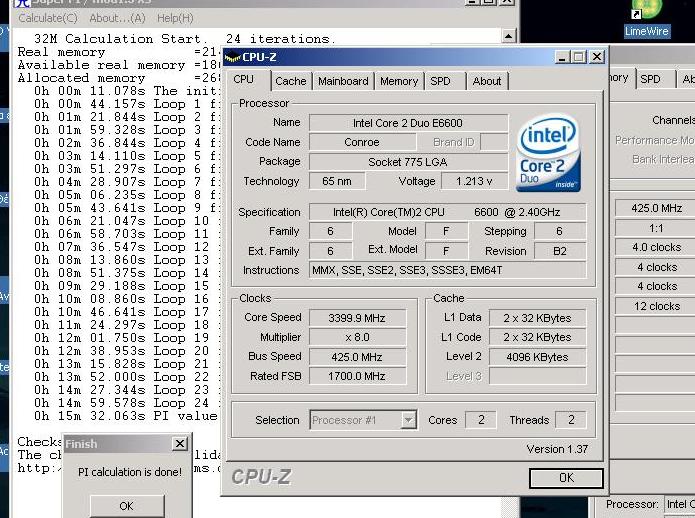Expand the Processor #1 selection dropdown
695x518 pixels.
tap(408, 420)
